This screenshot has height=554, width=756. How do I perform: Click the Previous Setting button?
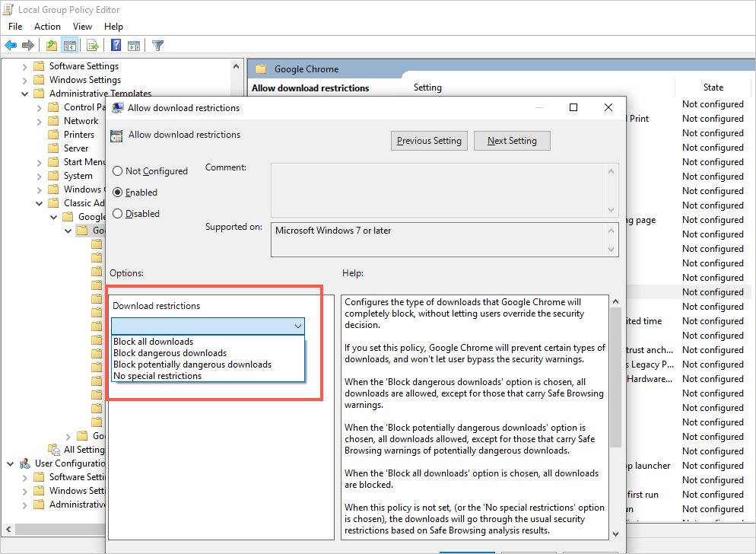[x=429, y=141]
